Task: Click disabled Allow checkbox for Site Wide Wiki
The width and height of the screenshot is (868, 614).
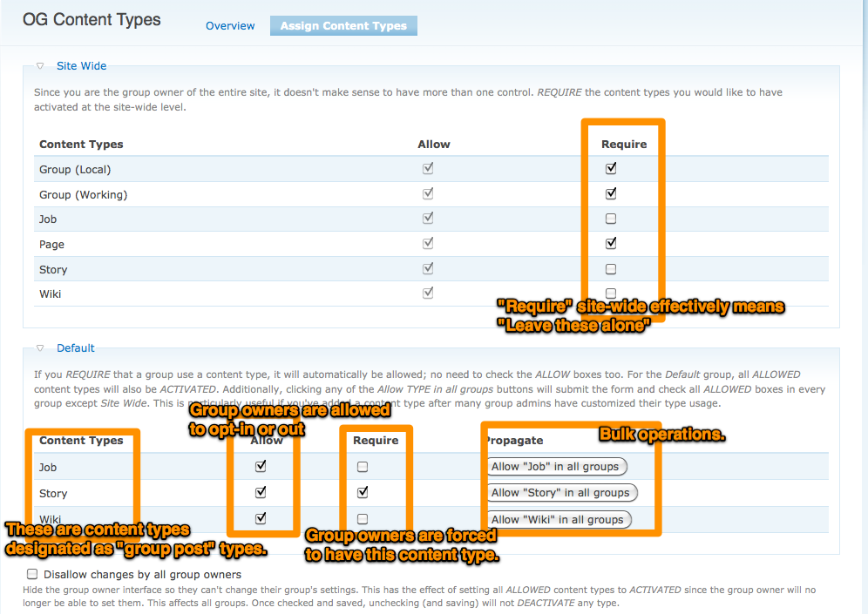Action: [428, 293]
